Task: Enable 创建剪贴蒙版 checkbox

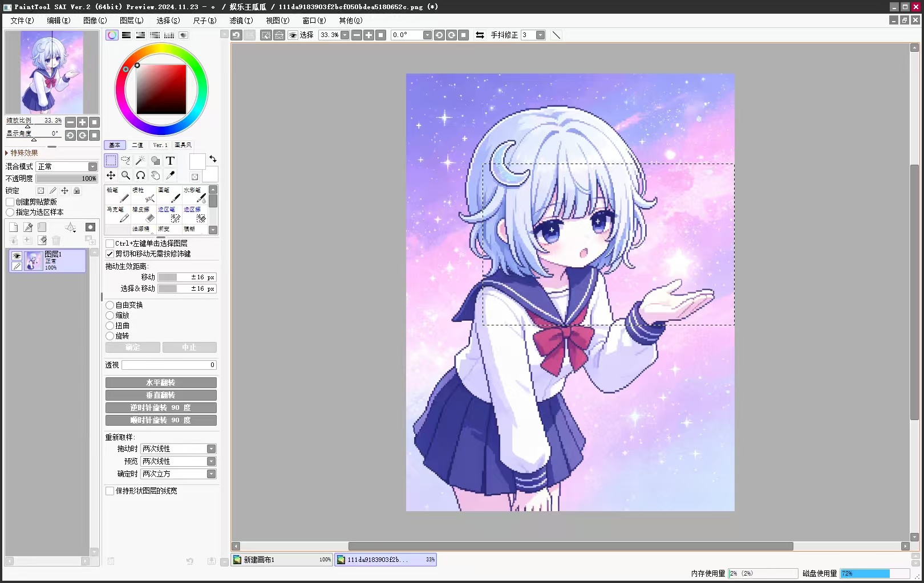Action: (x=10, y=202)
